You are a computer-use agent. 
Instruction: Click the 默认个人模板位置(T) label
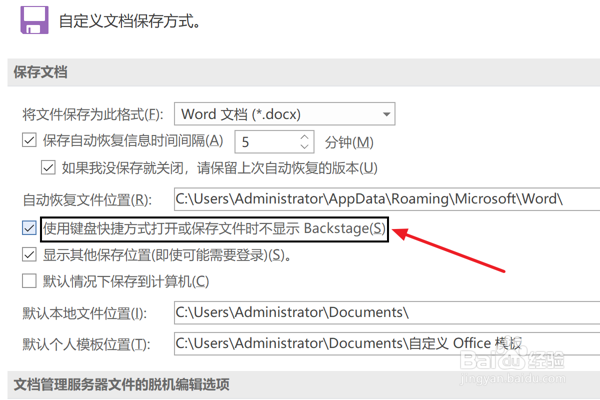tap(86, 344)
